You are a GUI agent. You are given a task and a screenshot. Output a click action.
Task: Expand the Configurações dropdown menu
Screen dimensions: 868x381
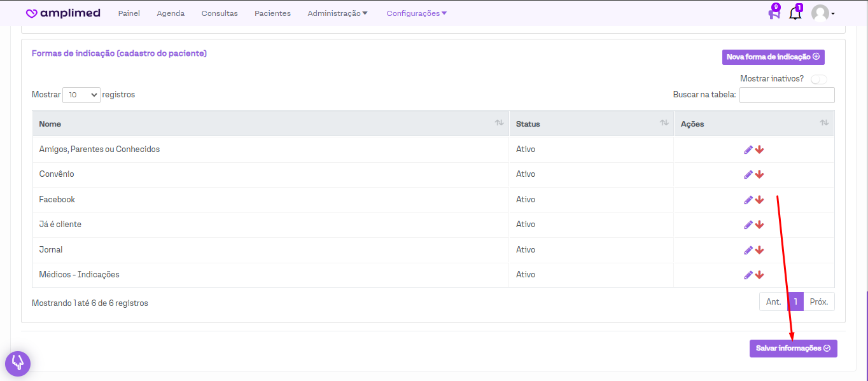click(x=416, y=13)
